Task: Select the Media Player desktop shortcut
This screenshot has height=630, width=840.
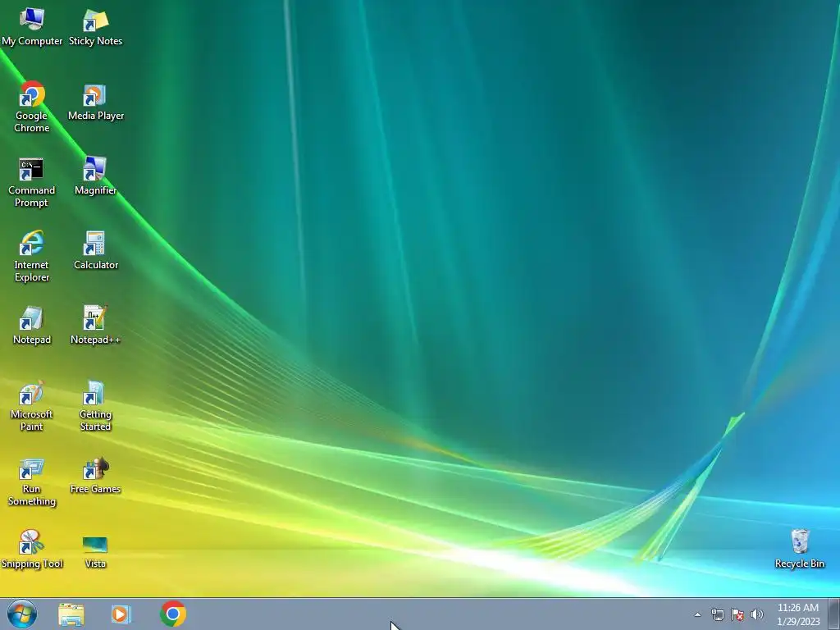Action: [x=95, y=102]
